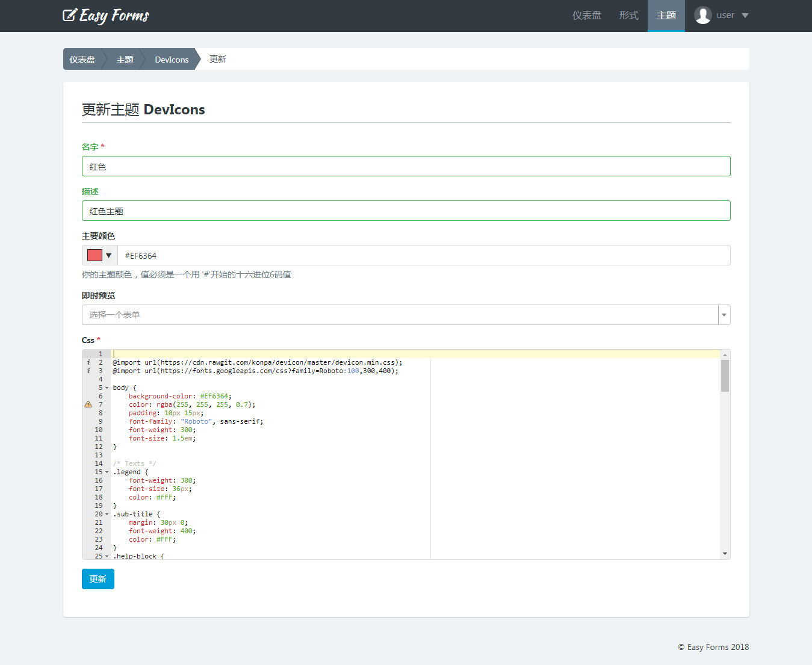Click the 主题 breadcrumb link
Screen dimensions: 812x665
pyautogui.click(x=125, y=60)
